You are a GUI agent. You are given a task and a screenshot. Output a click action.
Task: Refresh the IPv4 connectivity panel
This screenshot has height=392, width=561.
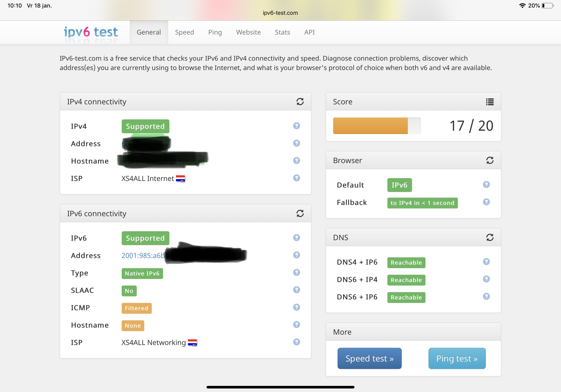click(300, 102)
